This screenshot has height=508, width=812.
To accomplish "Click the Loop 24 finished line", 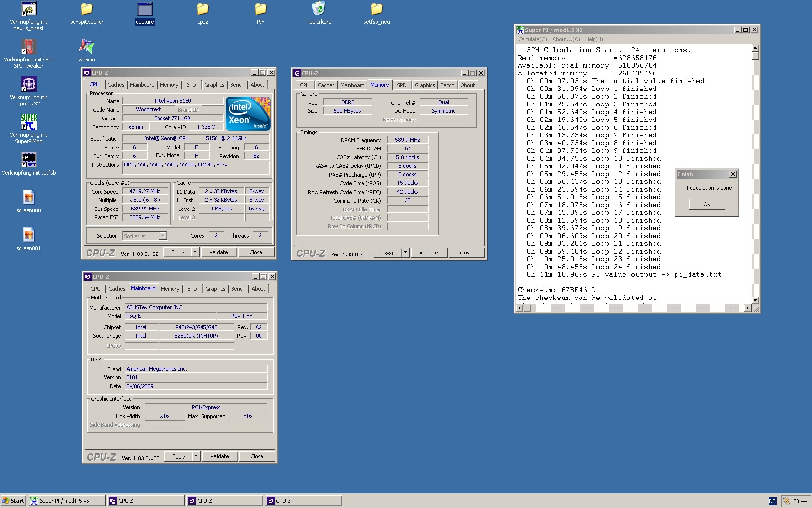I will pos(594,267).
